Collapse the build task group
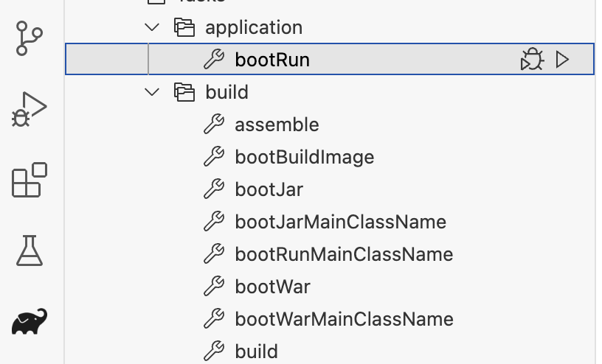 [152, 92]
